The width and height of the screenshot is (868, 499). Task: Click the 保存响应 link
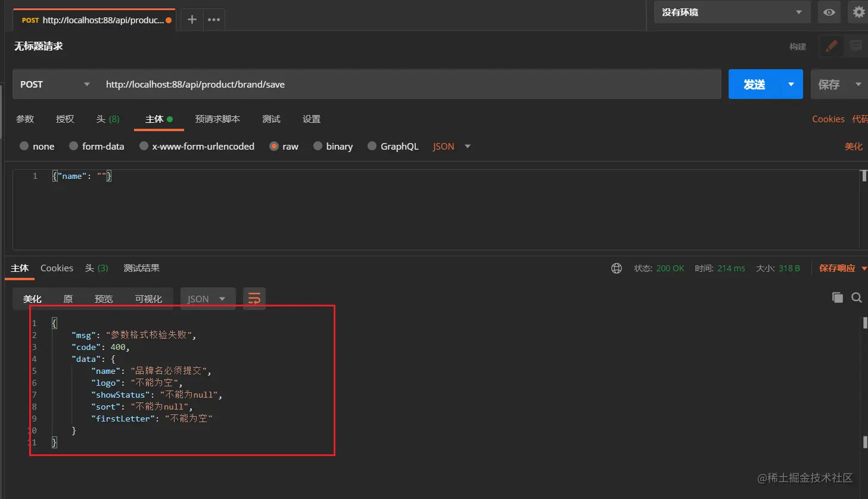[837, 268]
